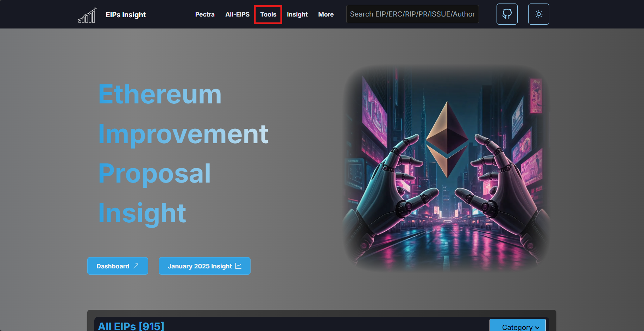The width and height of the screenshot is (644, 331).
Task: Select Pectra in the navigation bar
Action: (205, 14)
